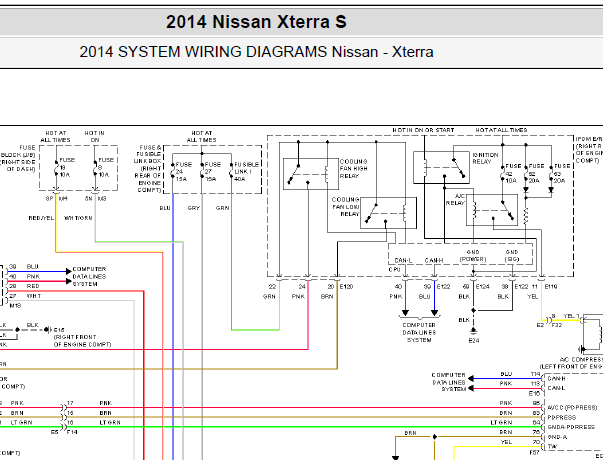
Task: Click the "E120" connector label
Action: (346, 287)
